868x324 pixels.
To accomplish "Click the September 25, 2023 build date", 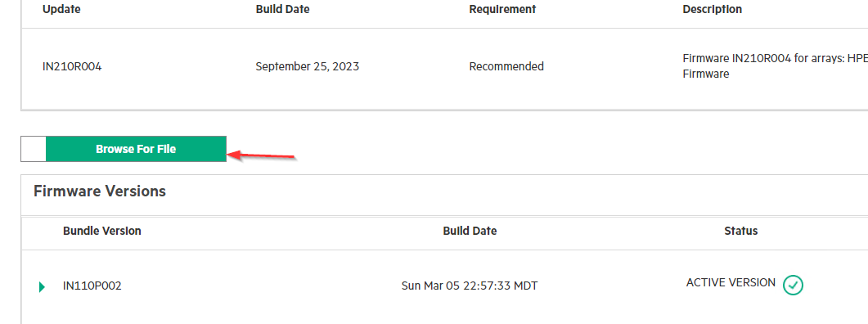I will pyautogui.click(x=308, y=66).
